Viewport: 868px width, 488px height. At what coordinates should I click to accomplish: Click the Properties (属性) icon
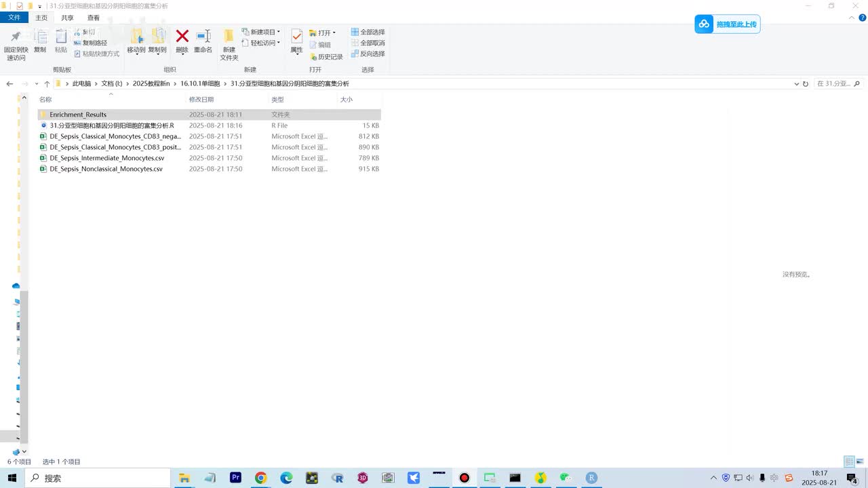[296, 41]
